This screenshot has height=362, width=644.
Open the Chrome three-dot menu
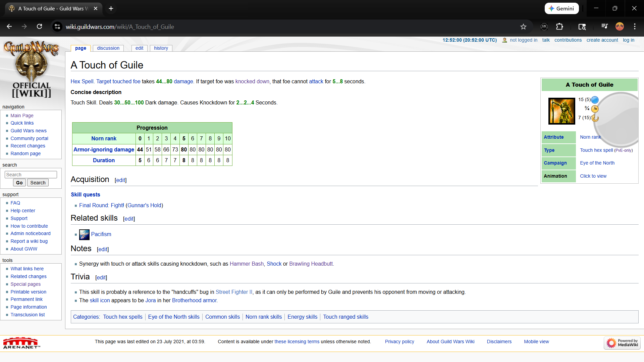(635, 27)
